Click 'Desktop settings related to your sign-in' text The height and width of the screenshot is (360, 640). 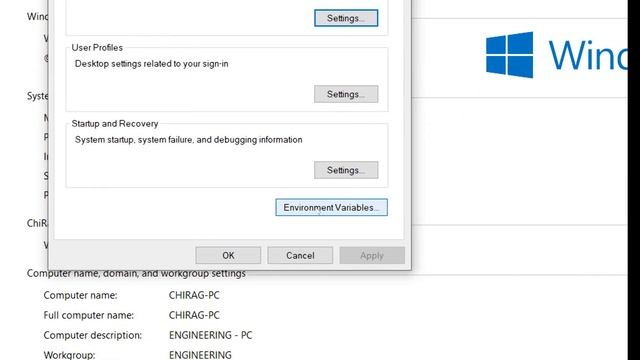(151, 64)
